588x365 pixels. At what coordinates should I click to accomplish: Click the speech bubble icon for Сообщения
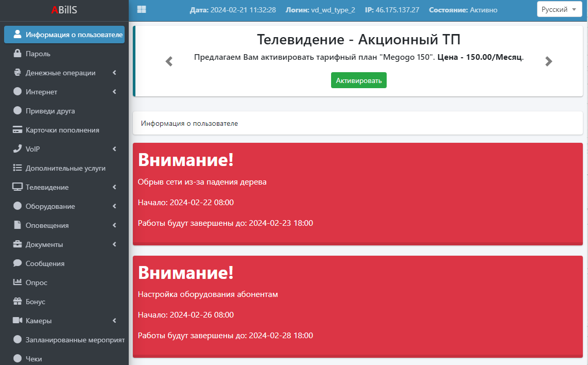[18, 263]
